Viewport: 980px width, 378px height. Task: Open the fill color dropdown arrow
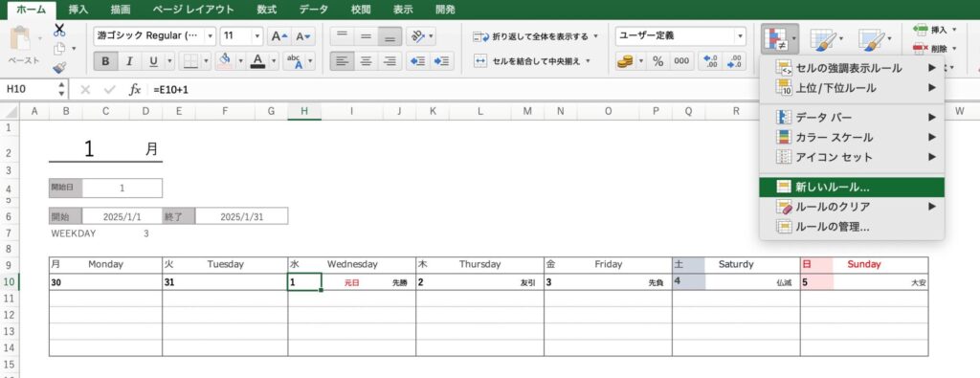coord(240,61)
